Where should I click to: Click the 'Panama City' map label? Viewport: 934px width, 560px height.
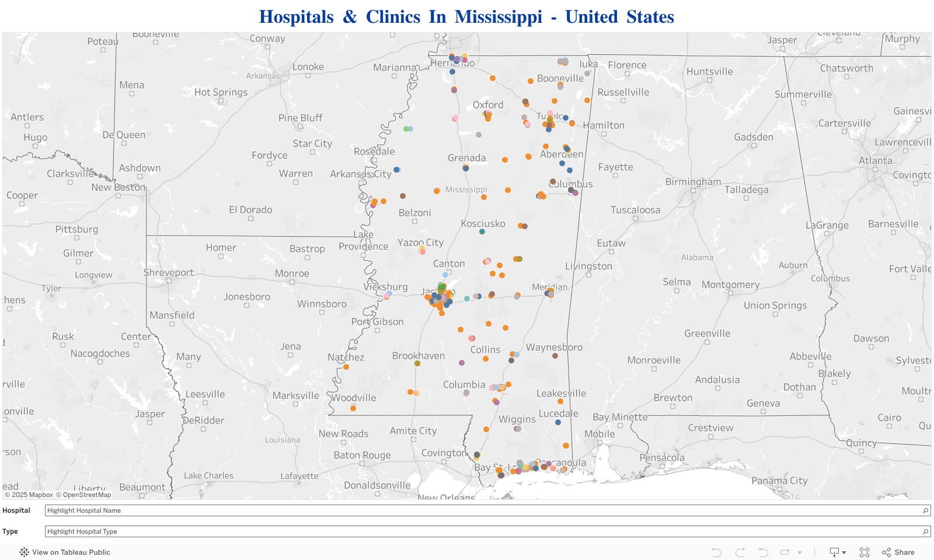pos(780,481)
